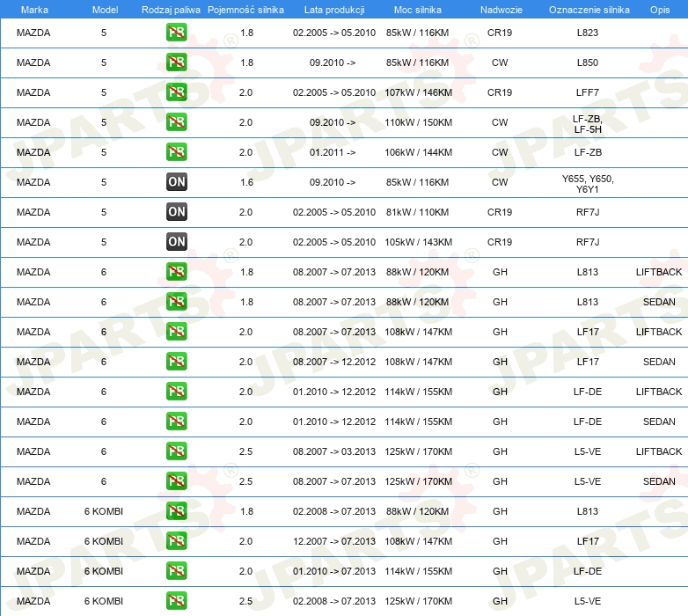The image size is (688, 616).
Task: Click the Lata produkcji column header
Action: (334, 10)
